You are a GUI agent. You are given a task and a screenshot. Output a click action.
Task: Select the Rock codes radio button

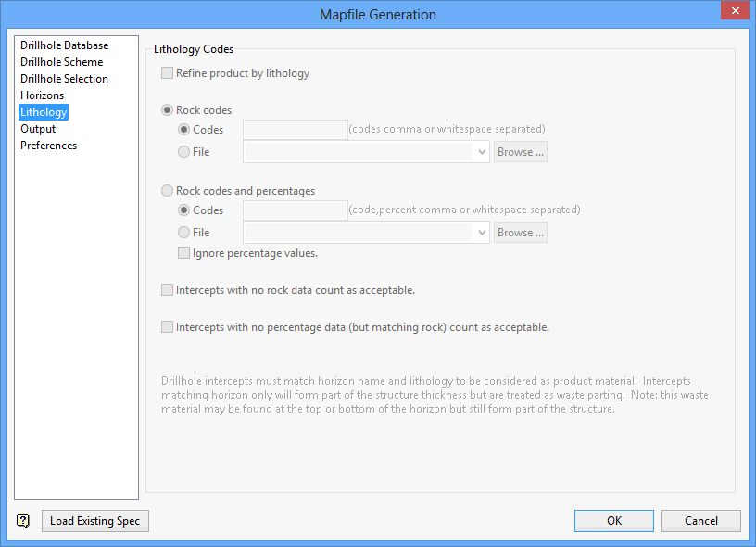168,110
